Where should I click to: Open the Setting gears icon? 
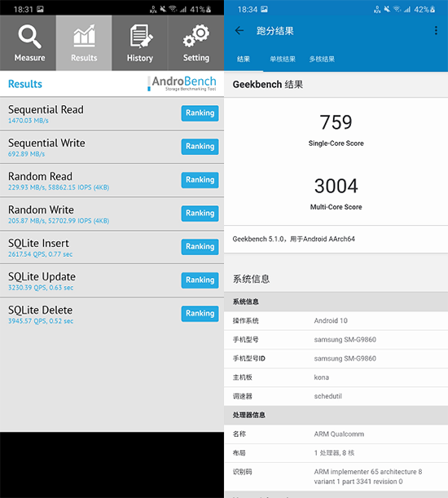(196, 35)
